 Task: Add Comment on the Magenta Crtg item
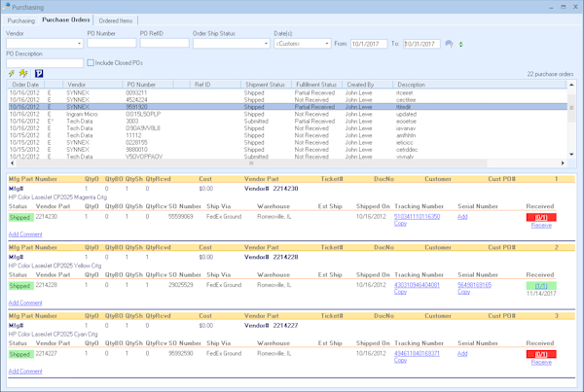pyautogui.click(x=25, y=234)
